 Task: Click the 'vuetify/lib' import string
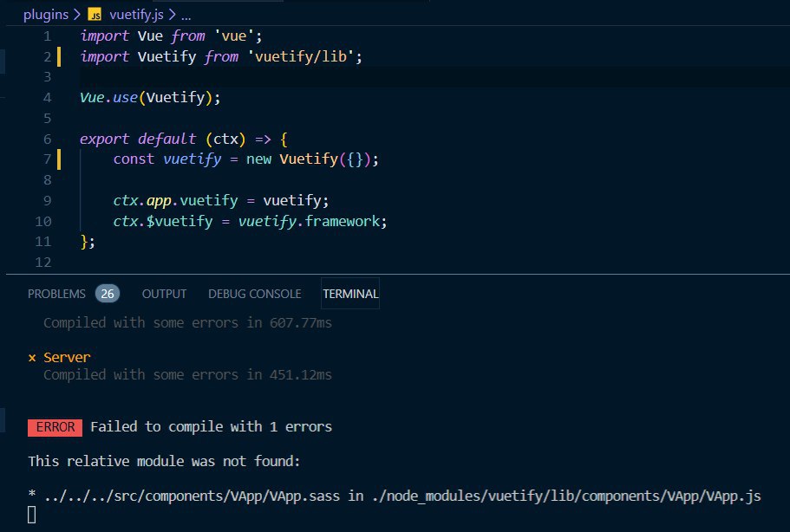coord(300,56)
